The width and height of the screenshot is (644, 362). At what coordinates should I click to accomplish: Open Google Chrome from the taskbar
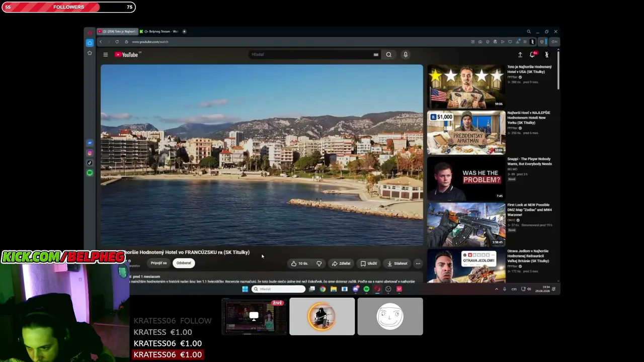[x=323, y=289]
